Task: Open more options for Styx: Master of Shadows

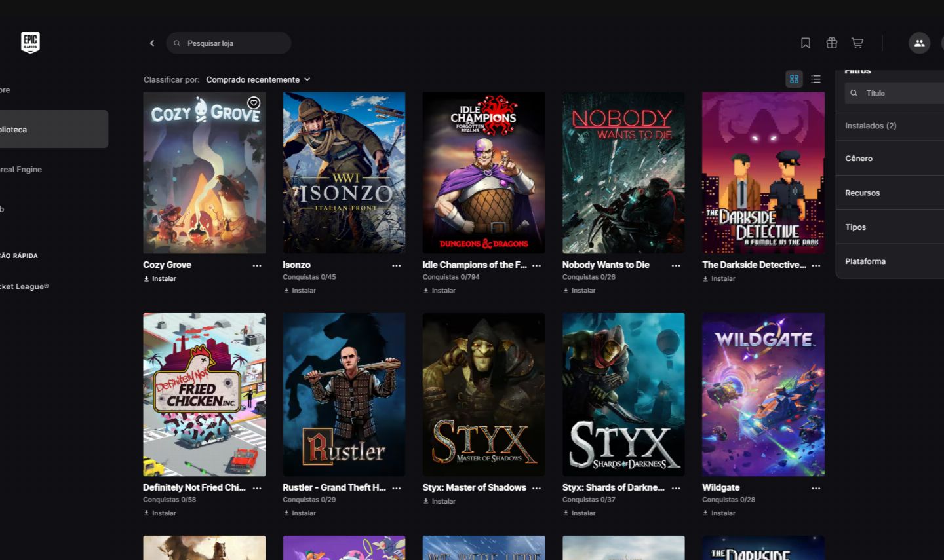Action: point(536,489)
